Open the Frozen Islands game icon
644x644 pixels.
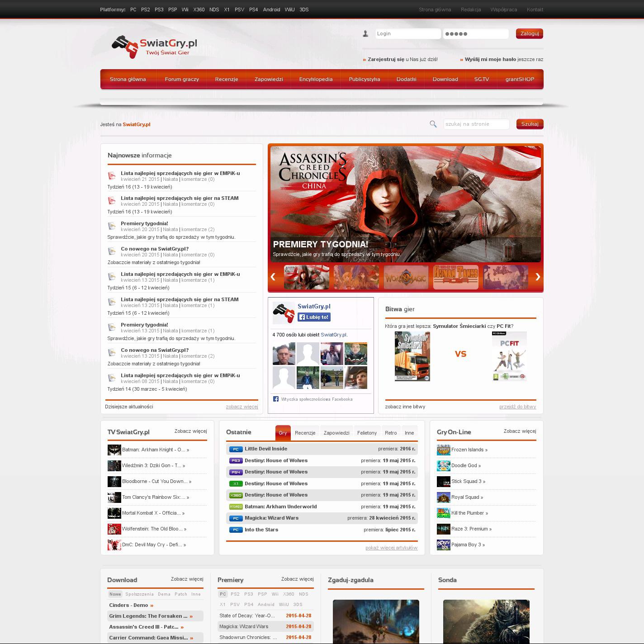coord(443,450)
